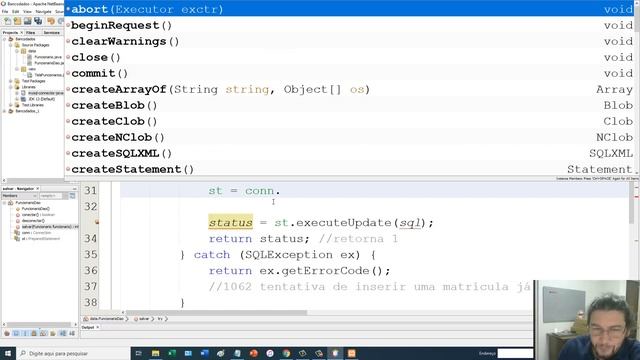Image resolution: width=640 pixels, height=360 pixels.
Task: Close the Navigator tab
Action: (38, 189)
